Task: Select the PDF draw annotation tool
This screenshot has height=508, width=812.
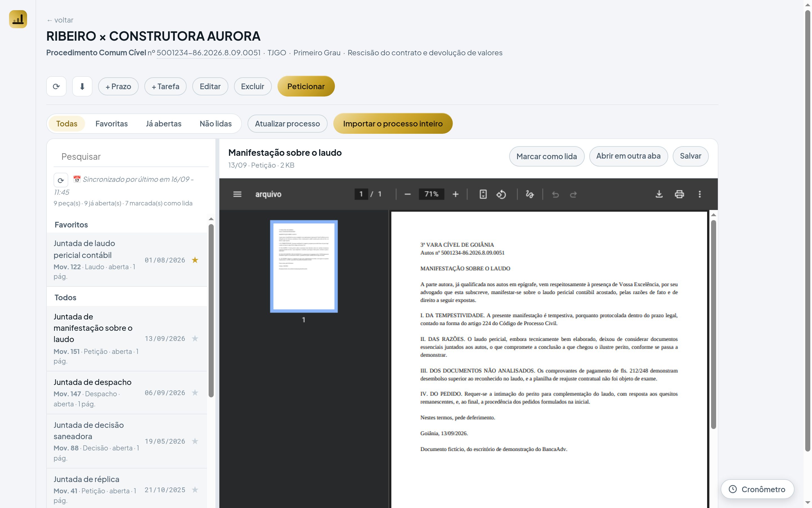Action: point(529,194)
